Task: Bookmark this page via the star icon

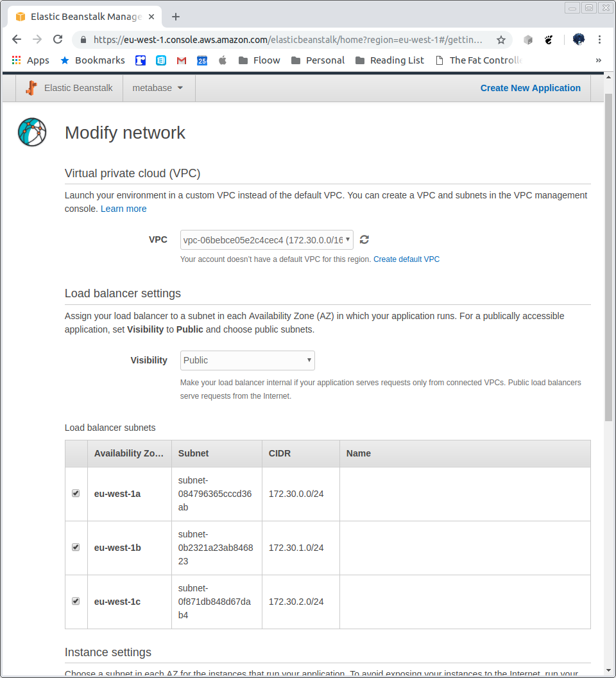Action: (x=501, y=39)
